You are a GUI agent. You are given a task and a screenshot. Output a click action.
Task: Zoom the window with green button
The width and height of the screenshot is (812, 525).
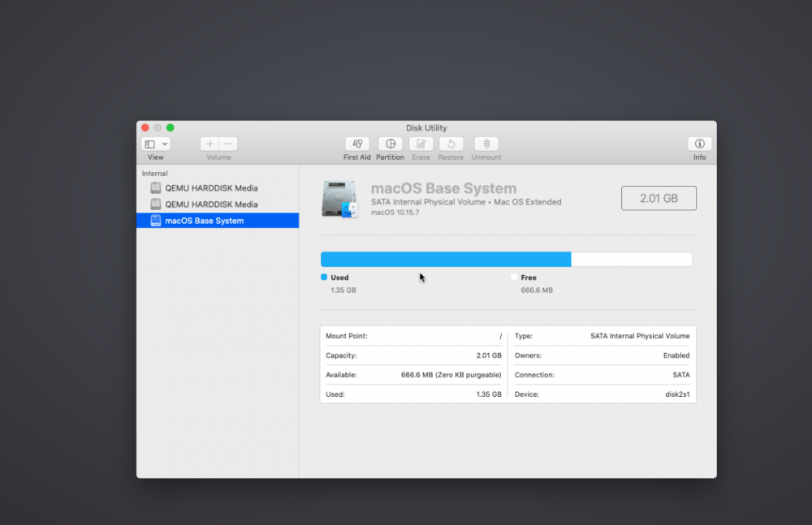[171, 127]
